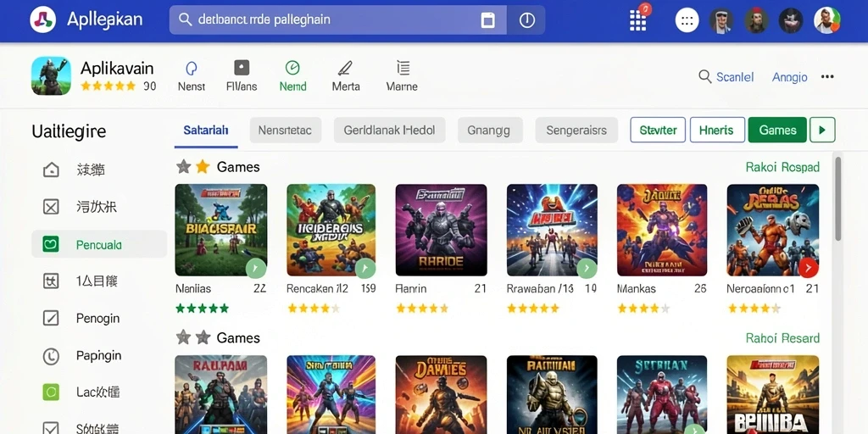Open the rightmost profile avatar
The height and width of the screenshot is (434, 868).
(827, 20)
